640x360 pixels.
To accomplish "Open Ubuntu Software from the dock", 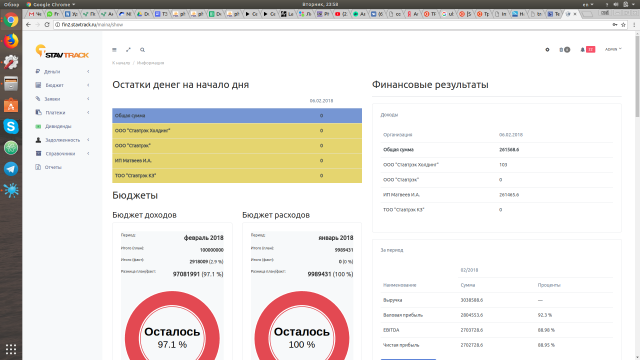I will click(x=11, y=105).
